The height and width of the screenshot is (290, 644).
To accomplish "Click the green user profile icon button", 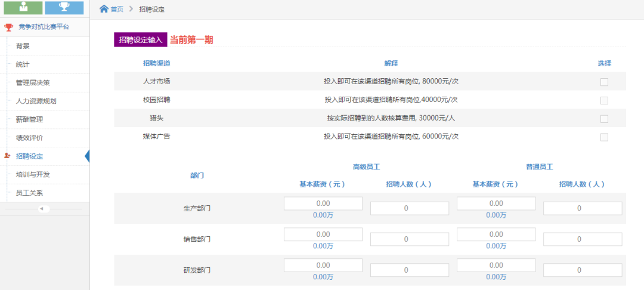I will point(23,8).
